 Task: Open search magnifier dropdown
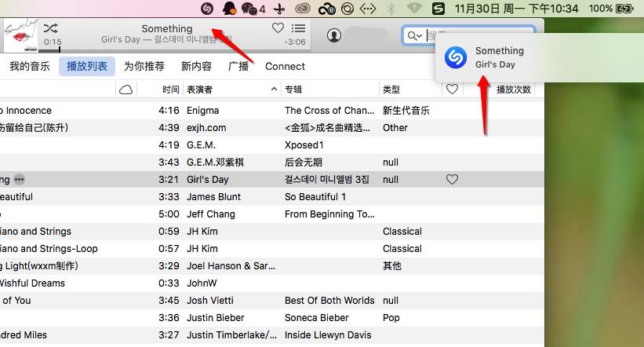[x=414, y=36]
